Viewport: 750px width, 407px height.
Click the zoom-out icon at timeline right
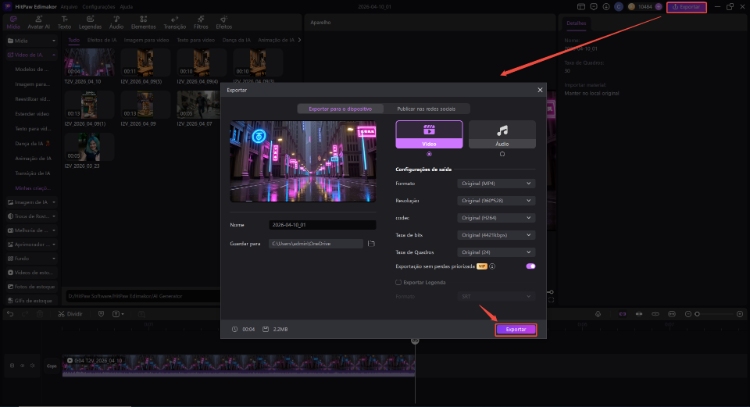pyautogui.click(x=688, y=314)
